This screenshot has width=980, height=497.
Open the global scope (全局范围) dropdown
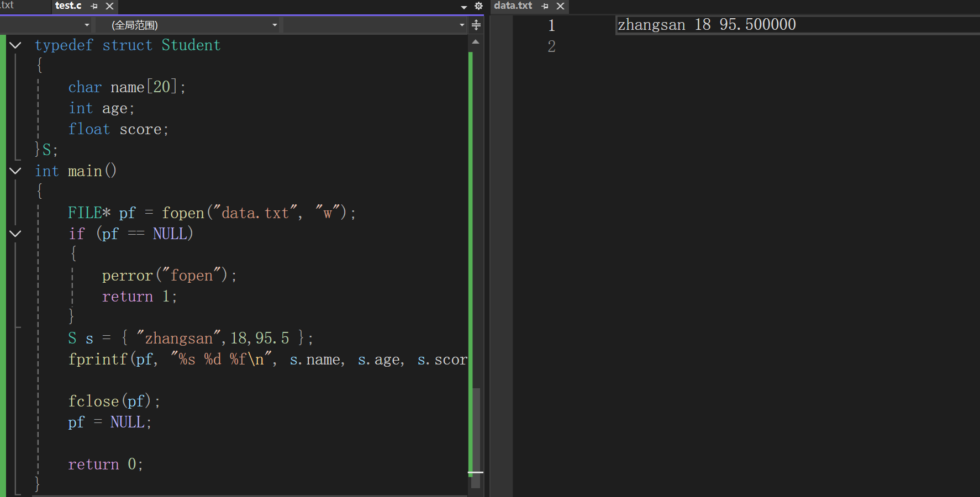pos(188,25)
